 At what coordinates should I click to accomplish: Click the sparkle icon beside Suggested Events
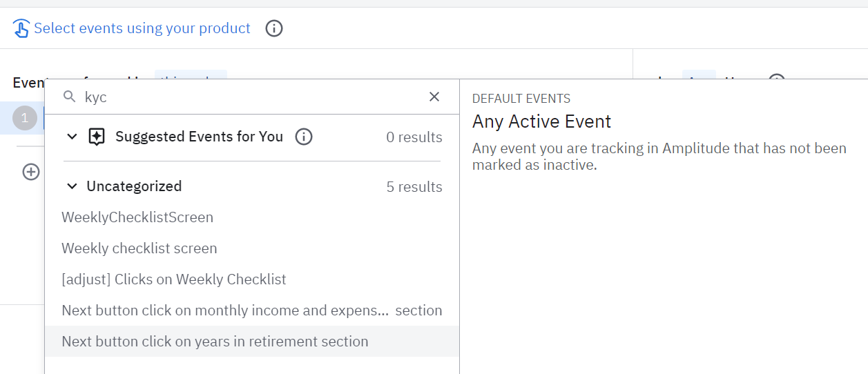coord(97,137)
